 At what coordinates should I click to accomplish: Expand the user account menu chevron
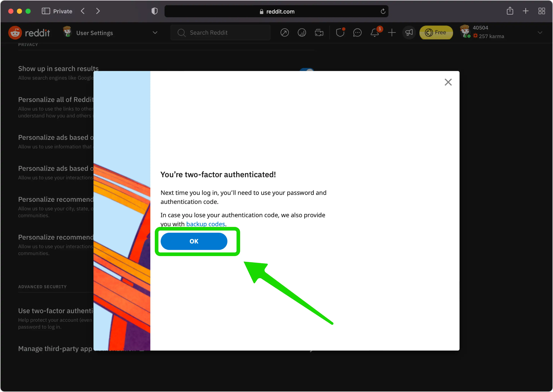click(x=540, y=33)
